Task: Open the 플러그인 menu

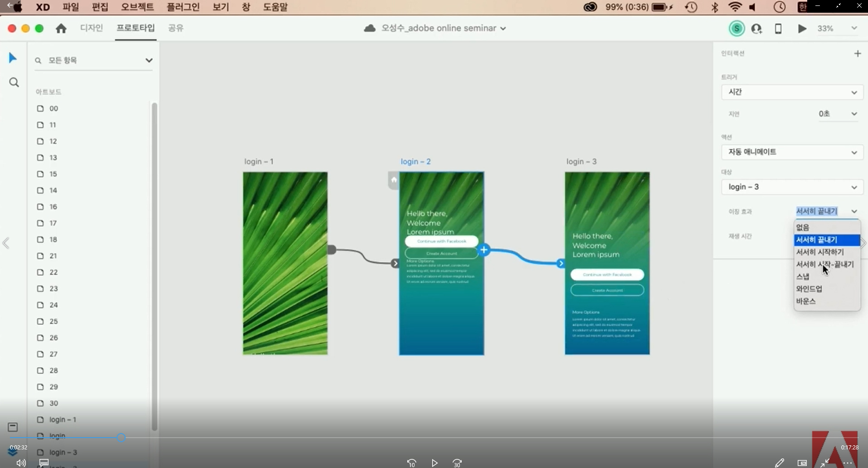Action: [x=183, y=7]
